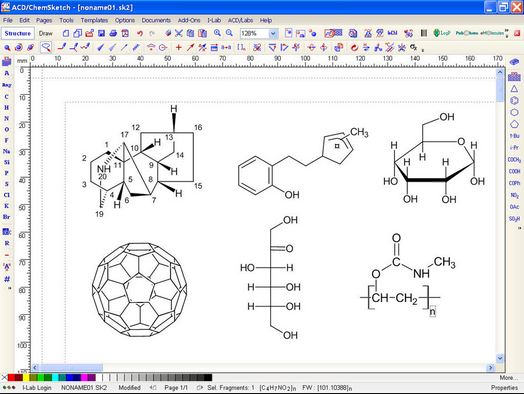This screenshot has width=524, height=394.
Task: Pick the black color swatch
Action: [208, 378]
